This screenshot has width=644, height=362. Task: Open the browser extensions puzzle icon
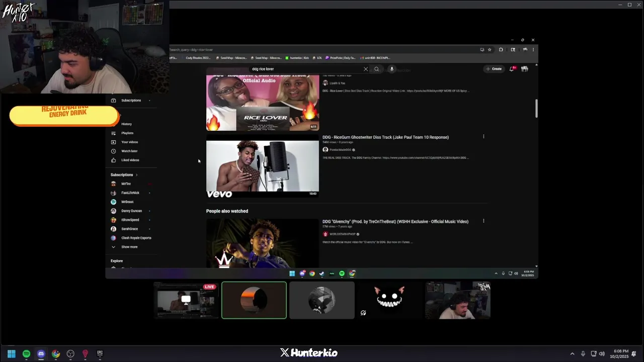[501, 50]
